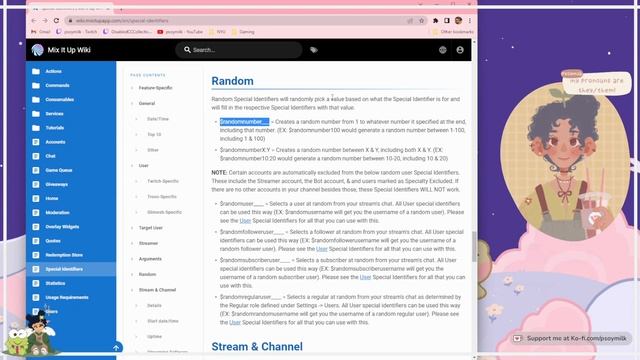Reload the page in the browser
The image size is (640, 360).
[x=56, y=20]
